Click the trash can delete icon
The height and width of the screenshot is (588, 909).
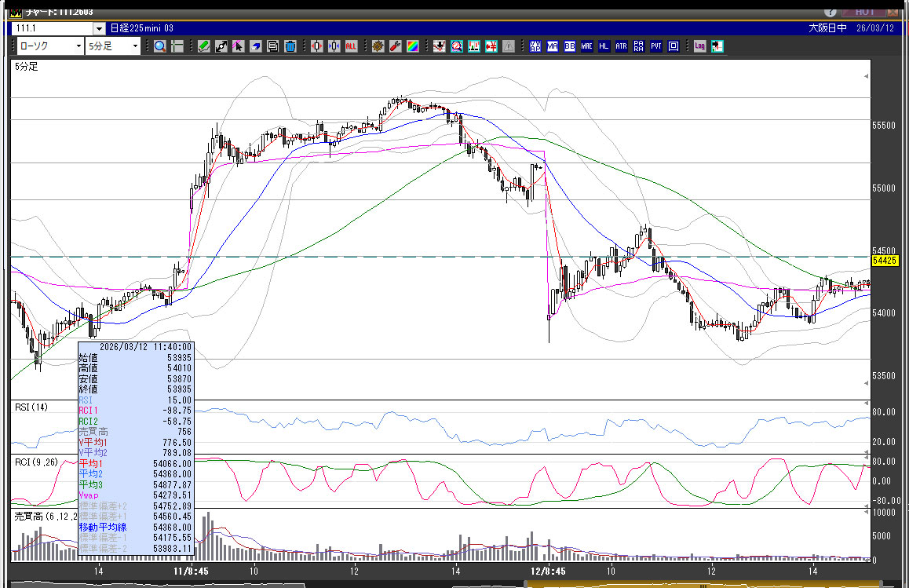(290, 46)
